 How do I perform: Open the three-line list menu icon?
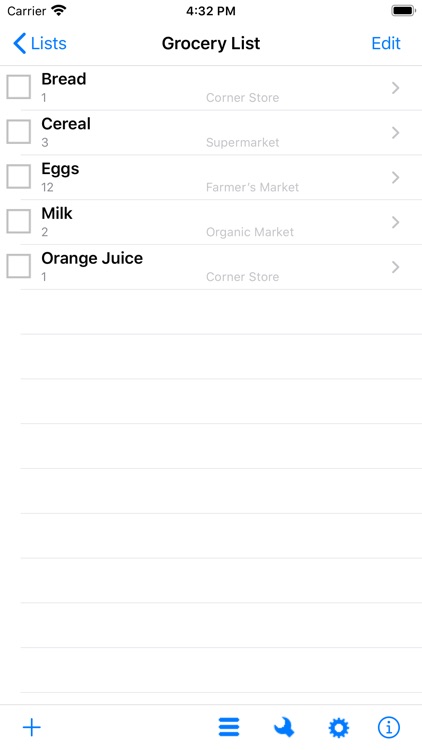(x=229, y=728)
